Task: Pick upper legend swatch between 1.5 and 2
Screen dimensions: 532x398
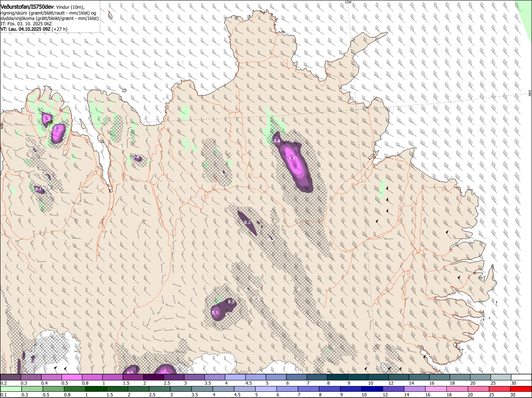Action: click(133, 377)
